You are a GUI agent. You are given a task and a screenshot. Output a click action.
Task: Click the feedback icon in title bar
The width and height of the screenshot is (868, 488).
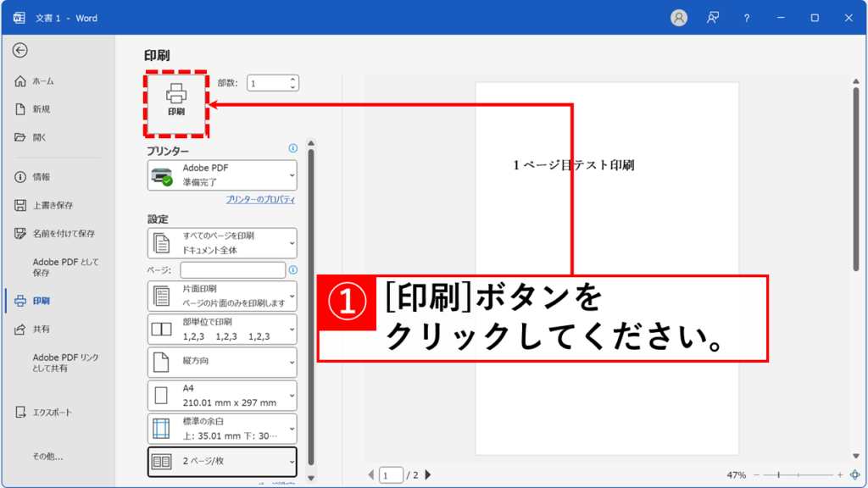click(713, 18)
